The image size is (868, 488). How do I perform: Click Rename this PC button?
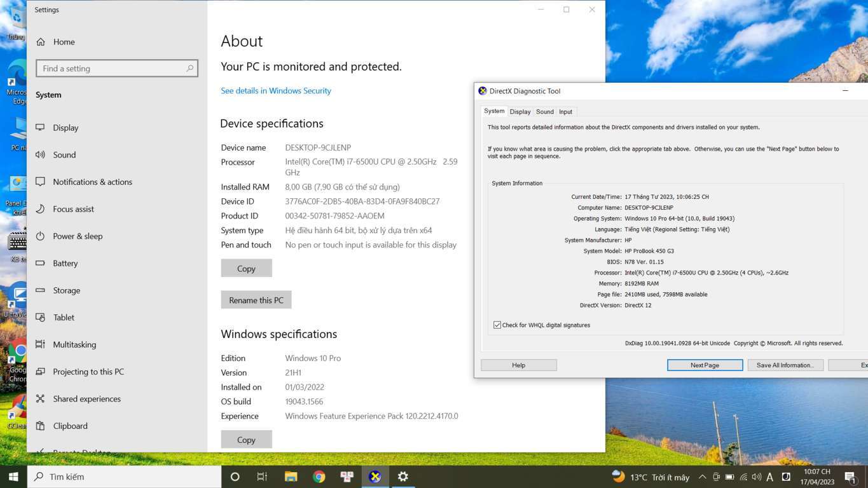coord(256,300)
